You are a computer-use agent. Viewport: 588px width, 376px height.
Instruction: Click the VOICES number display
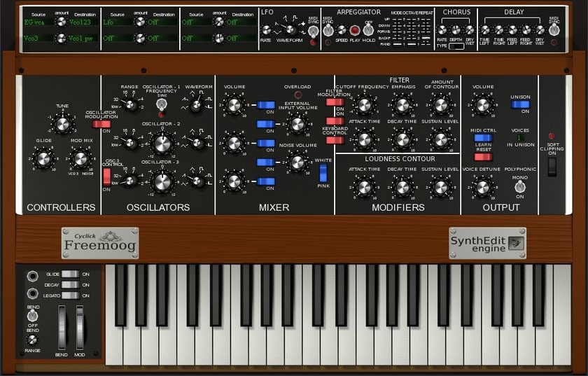(x=519, y=138)
